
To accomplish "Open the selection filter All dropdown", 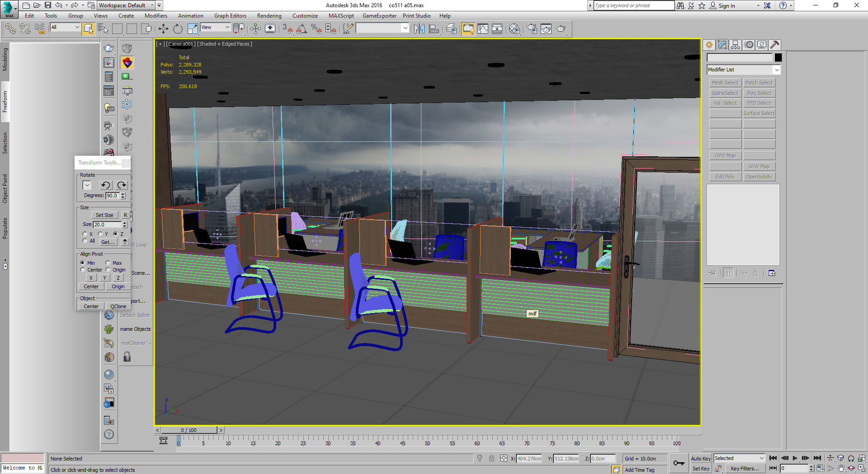I will 65,27.
